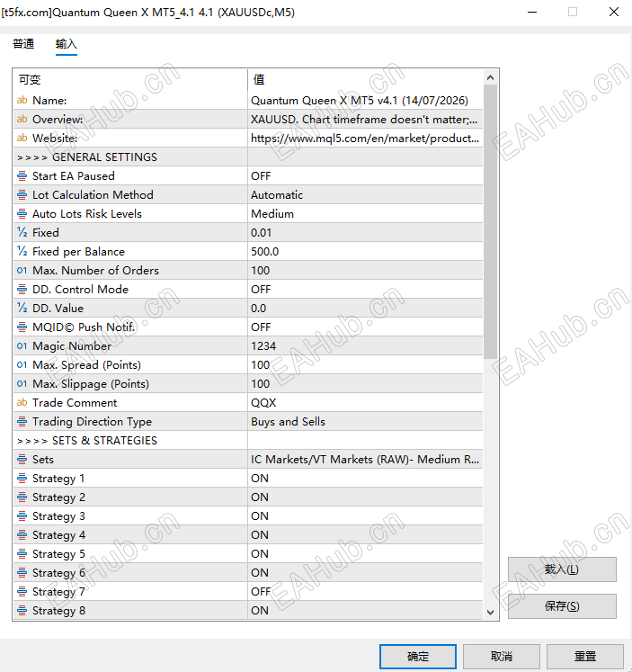The image size is (632, 672).
Task: Switch to the 输入 tab
Action: 66,44
